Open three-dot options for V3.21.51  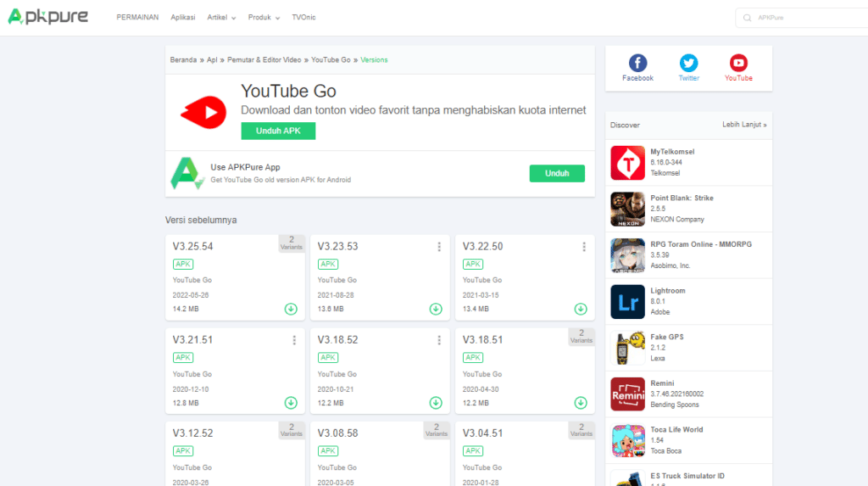pos(294,340)
